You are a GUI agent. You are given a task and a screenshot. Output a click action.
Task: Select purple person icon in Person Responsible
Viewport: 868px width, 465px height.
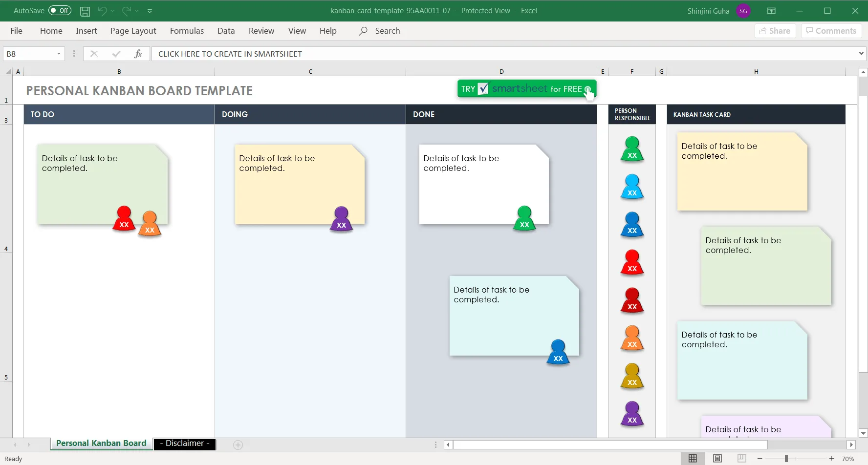tap(632, 414)
